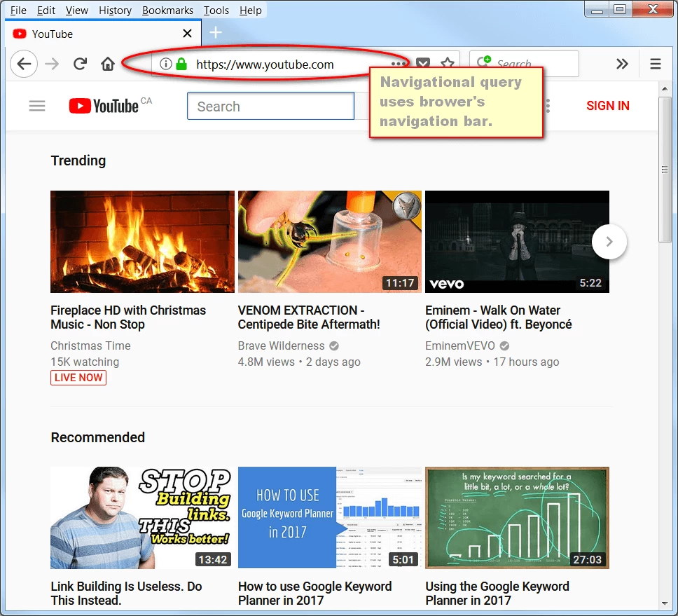678x616 pixels.
Task: Open the View menu
Action: tap(76, 10)
